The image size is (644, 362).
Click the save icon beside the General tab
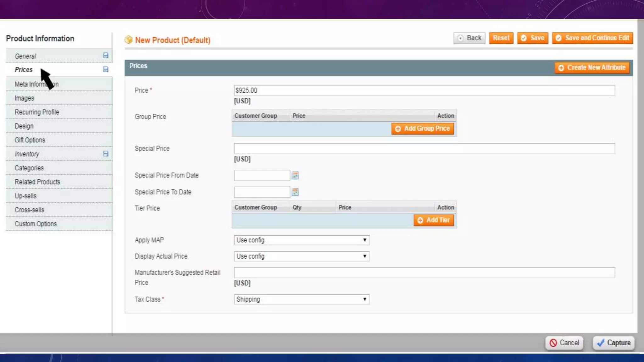[x=106, y=56]
